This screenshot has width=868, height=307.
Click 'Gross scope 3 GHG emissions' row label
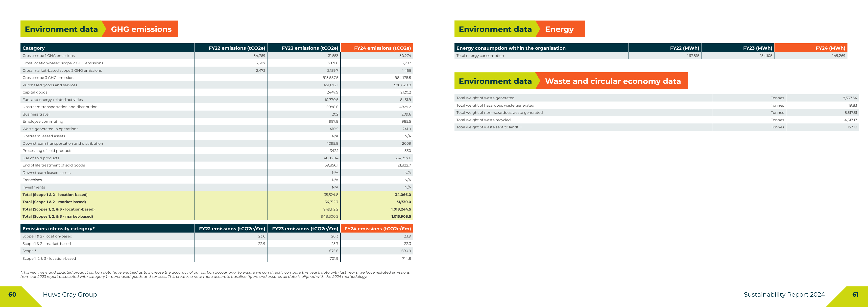49,78
